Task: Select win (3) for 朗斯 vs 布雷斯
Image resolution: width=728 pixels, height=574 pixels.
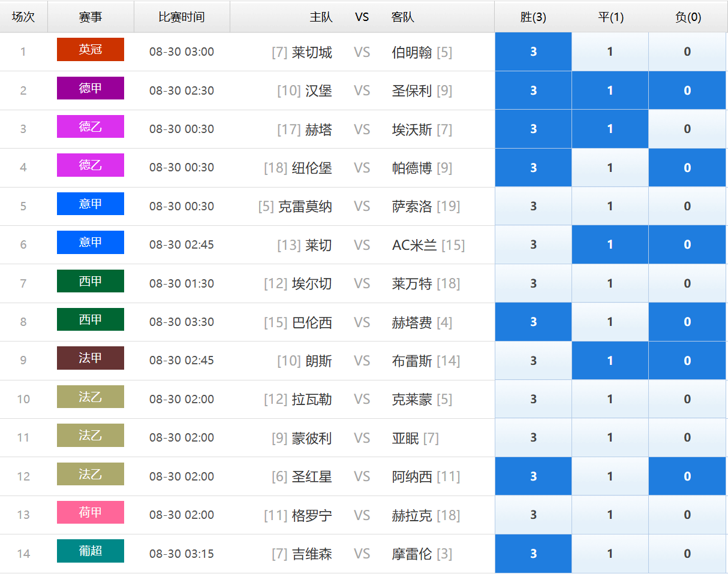Action: point(533,361)
